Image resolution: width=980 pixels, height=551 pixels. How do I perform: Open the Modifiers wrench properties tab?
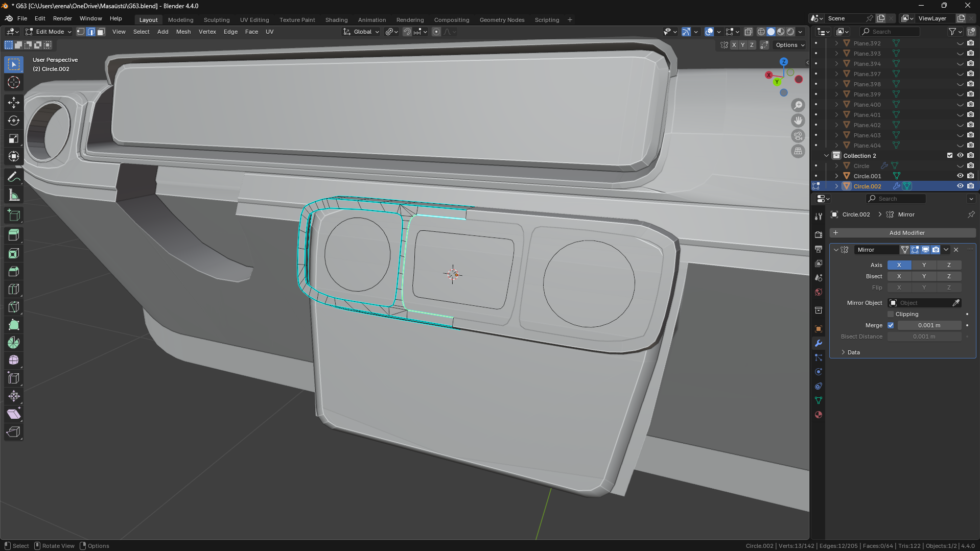819,343
